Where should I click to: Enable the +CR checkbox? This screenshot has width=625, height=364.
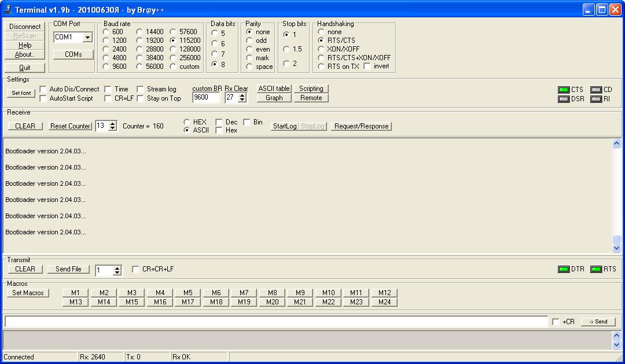click(556, 322)
